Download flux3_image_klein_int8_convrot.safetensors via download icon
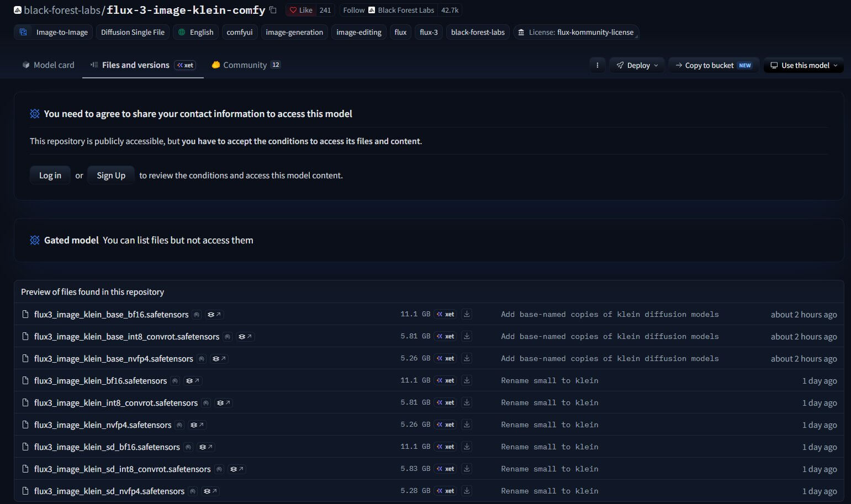The image size is (851, 504). [x=467, y=402]
